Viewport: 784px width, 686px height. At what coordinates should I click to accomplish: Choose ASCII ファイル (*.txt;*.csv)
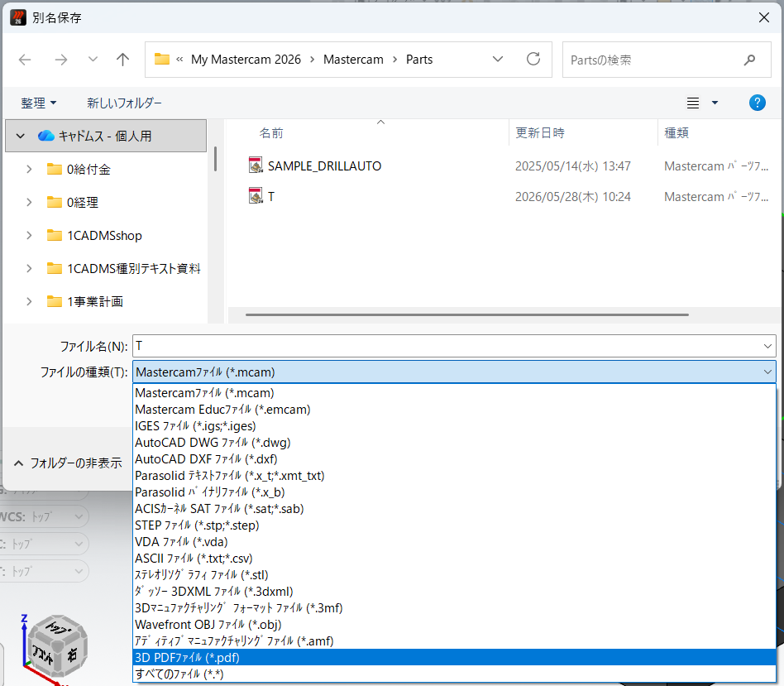pos(454,558)
